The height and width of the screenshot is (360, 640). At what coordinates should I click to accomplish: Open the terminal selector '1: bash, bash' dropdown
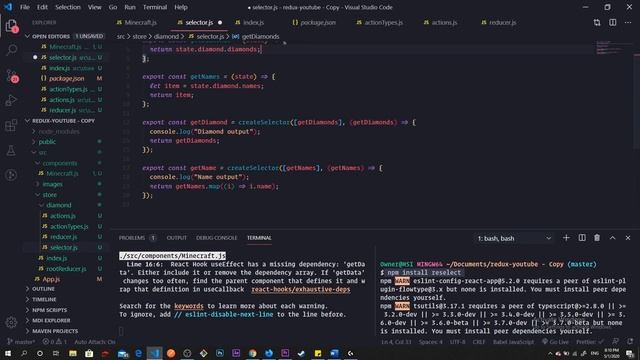click(x=514, y=238)
